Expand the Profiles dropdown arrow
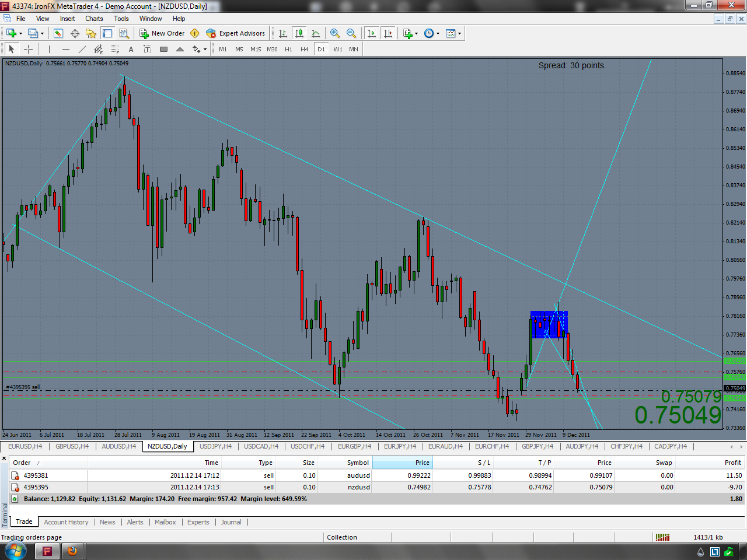Image resolution: width=747 pixels, height=560 pixels. pos(42,33)
